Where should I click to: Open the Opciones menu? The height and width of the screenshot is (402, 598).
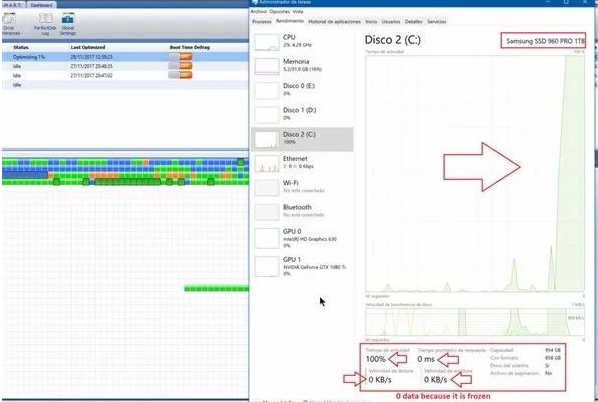tap(280, 11)
